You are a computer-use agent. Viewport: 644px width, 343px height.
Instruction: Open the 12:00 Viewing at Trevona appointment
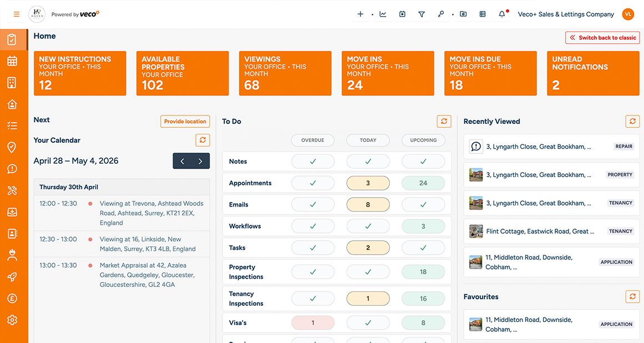click(121, 213)
